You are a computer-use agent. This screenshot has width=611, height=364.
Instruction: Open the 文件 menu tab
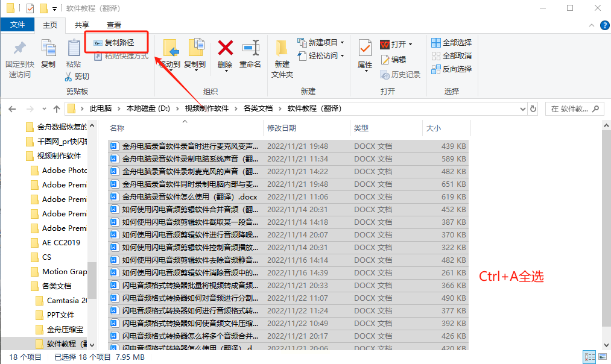point(17,25)
